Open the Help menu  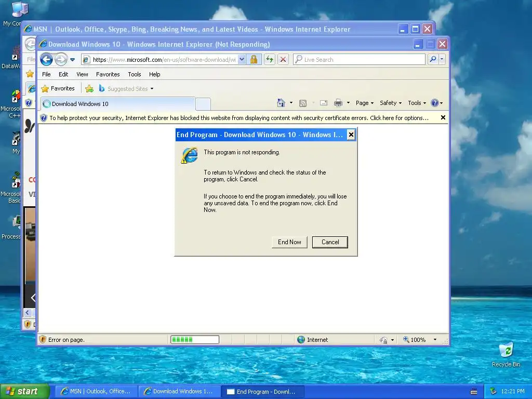point(155,74)
